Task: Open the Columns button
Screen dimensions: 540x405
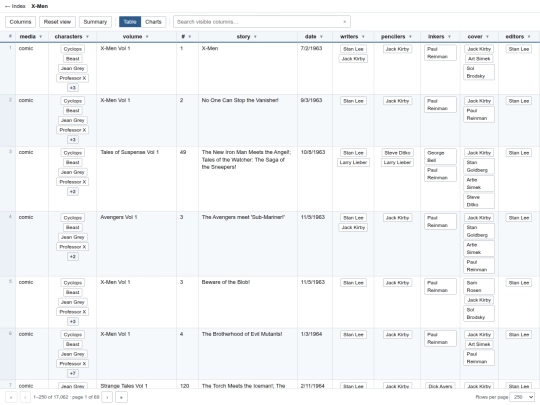Action: [20, 22]
